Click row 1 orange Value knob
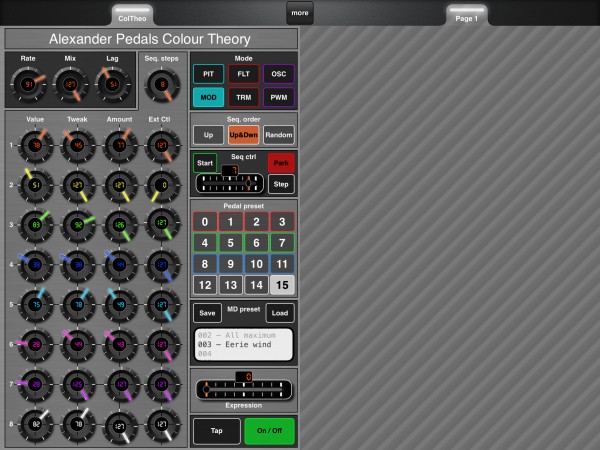 coord(36,145)
